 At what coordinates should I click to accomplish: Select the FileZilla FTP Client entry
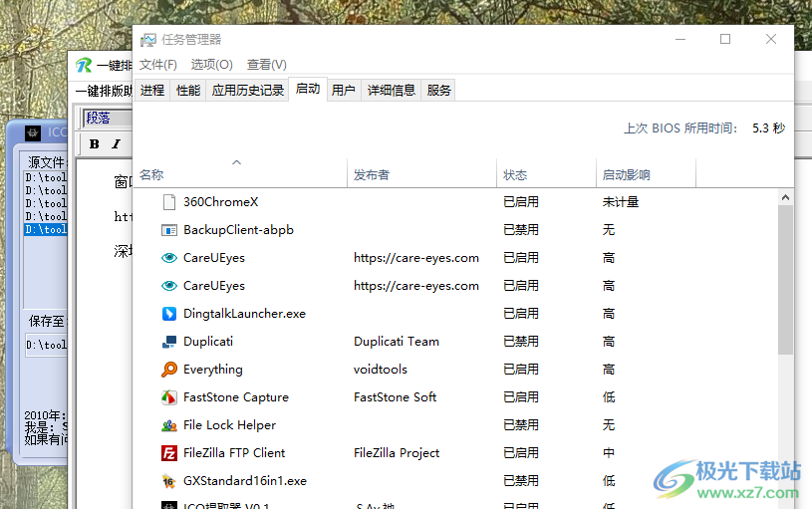234,453
